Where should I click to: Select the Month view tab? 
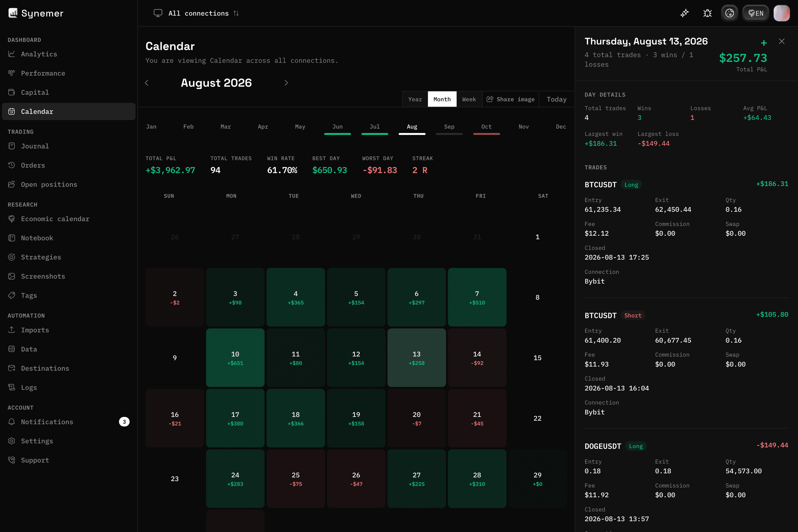pyautogui.click(x=442, y=99)
